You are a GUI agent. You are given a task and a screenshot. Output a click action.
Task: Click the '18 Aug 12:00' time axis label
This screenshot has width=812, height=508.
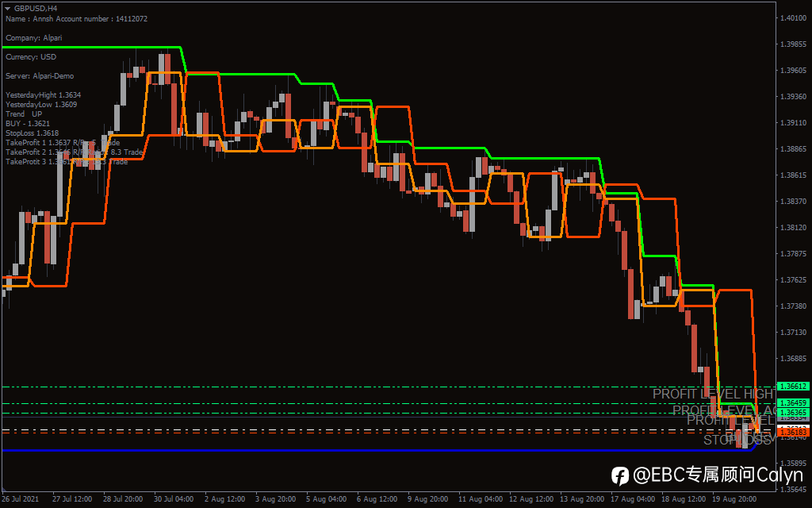[683, 498]
